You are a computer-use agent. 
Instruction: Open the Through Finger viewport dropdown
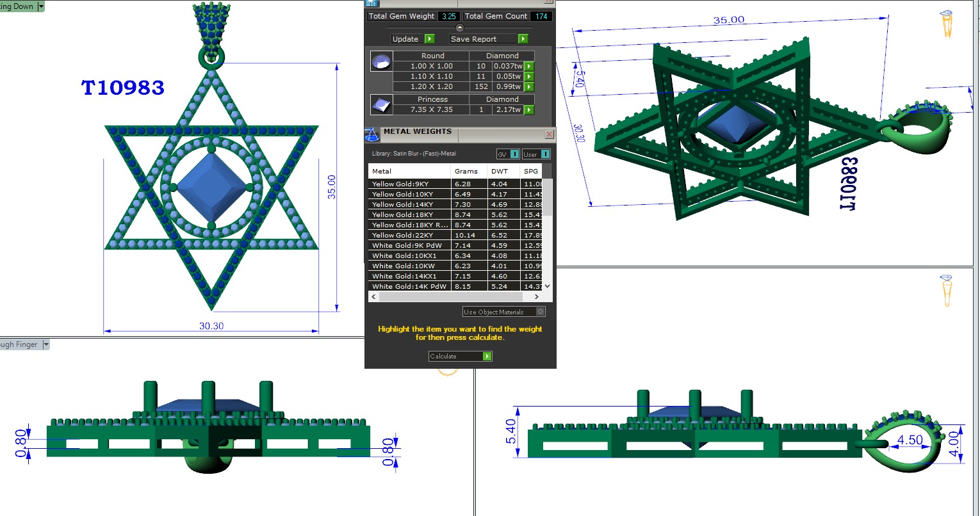pyautogui.click(x=45, y=344)
